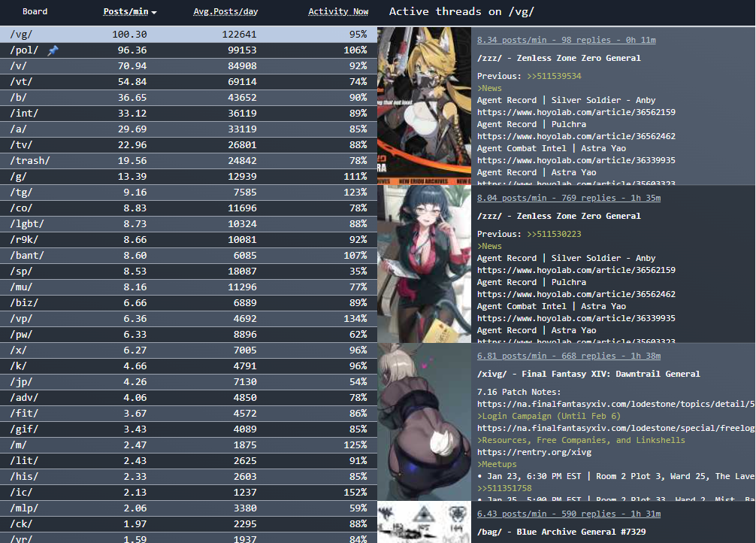Select the /jp/ board row
Viewport: 756px width, 543px height.
coord(189,382)
